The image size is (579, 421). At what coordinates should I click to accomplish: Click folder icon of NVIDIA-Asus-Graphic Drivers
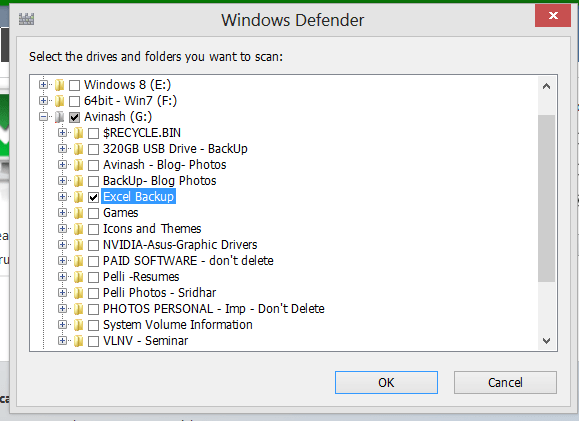tap(78, 245)
